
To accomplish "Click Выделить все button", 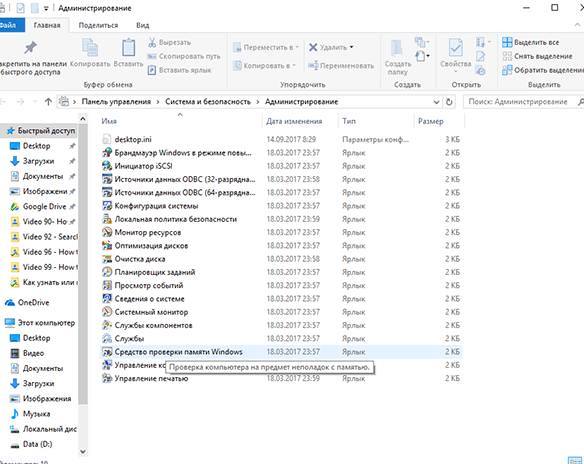I will [x=530, y=42].
